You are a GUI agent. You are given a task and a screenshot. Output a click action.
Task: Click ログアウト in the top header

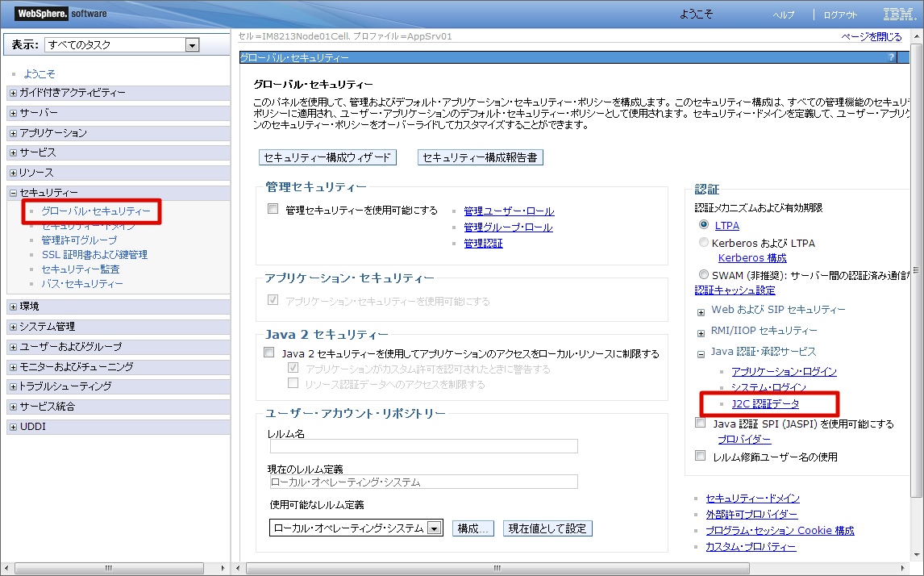point(840,15)
